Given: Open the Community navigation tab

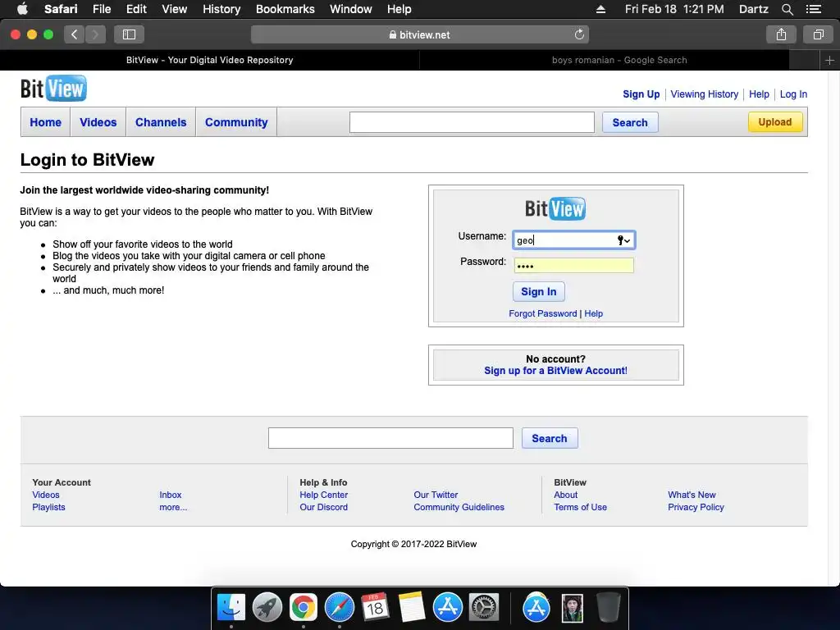Looking at the screenshot, I should (236, 122).
